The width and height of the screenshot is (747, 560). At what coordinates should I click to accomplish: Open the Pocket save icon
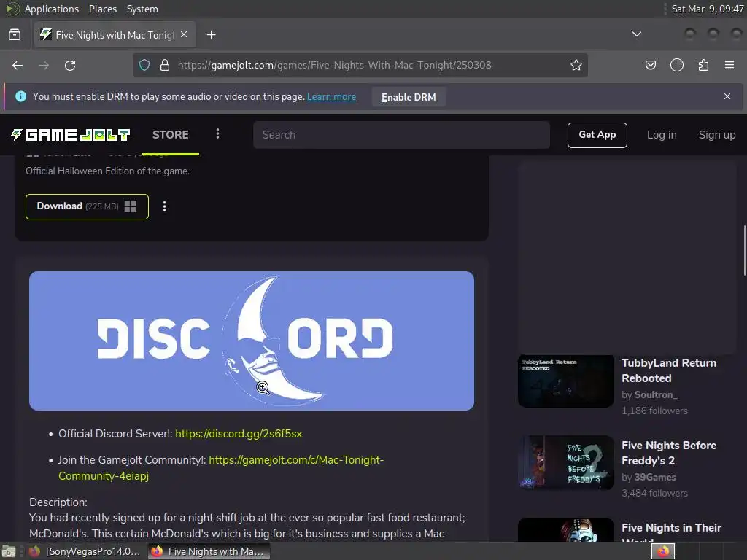pos(650,65)
